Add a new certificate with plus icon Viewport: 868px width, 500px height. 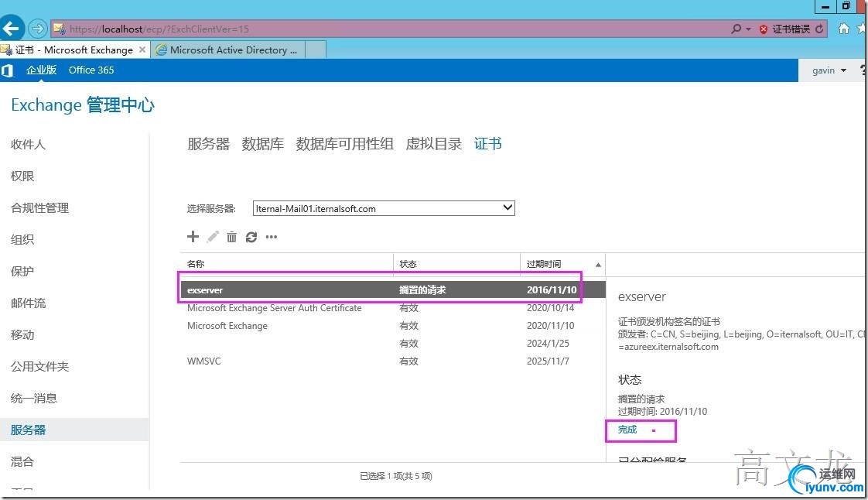193,237
